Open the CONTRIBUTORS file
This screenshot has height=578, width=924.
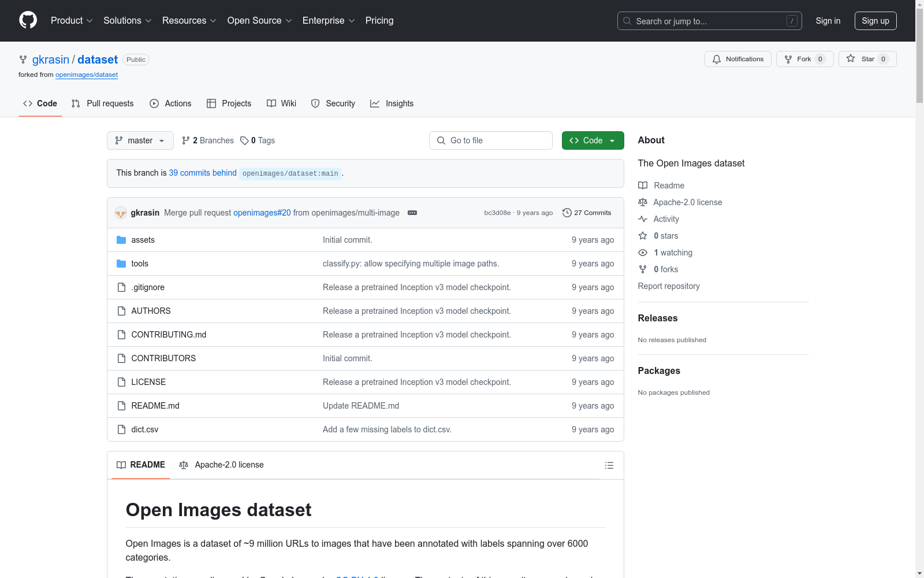click(x=163, y=358)
